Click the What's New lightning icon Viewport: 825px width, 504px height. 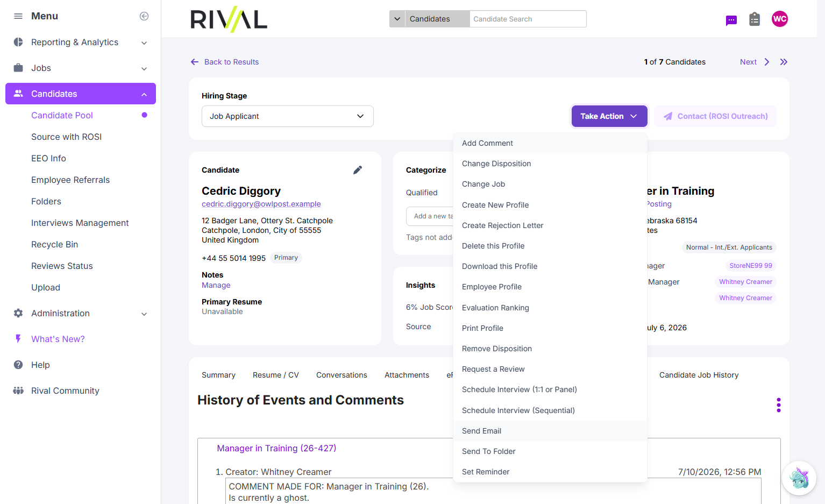pyautogui.click(x=18, y=339)
